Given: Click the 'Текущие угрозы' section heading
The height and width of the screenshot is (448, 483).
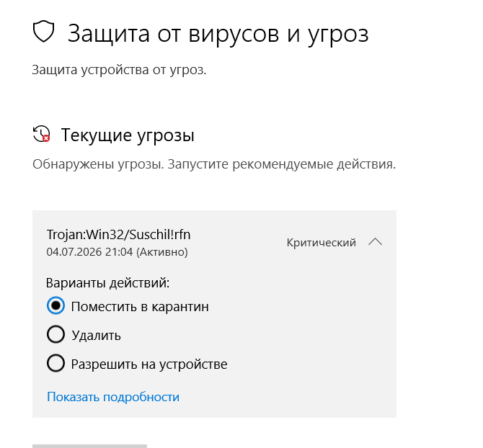Looking at the screenshot, I should [x=128, y=135].
